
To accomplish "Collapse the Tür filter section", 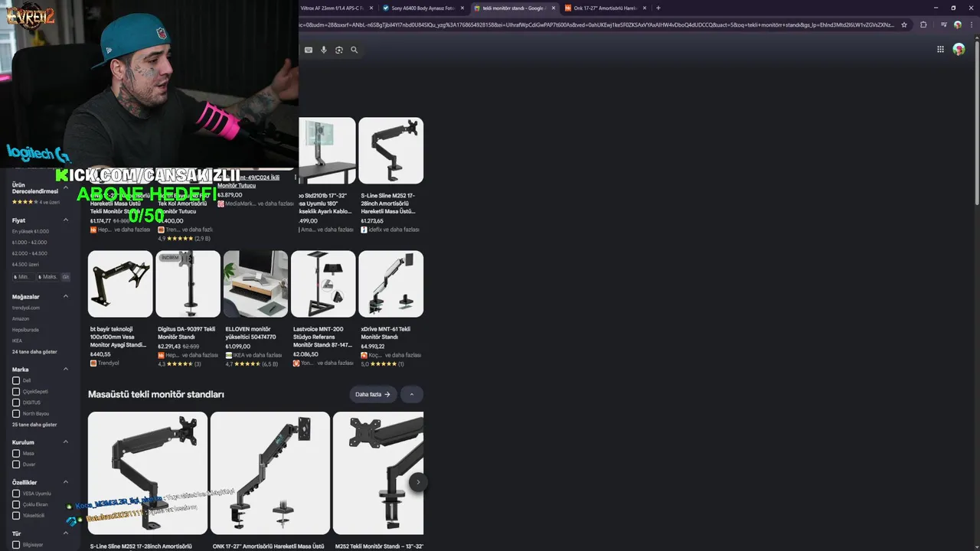I will [x=66, y=533].
